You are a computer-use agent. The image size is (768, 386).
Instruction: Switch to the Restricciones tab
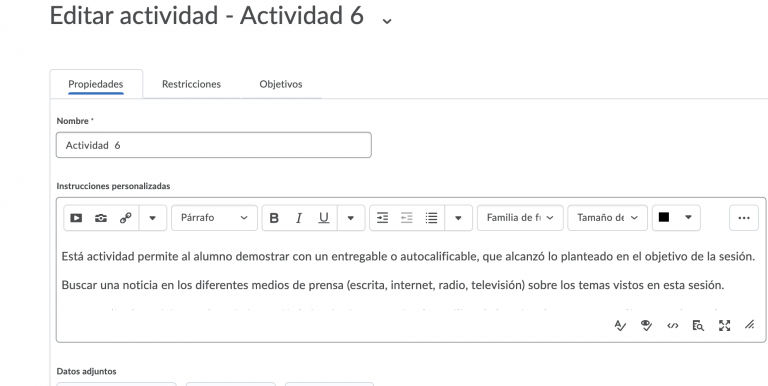tap(192, 84)
